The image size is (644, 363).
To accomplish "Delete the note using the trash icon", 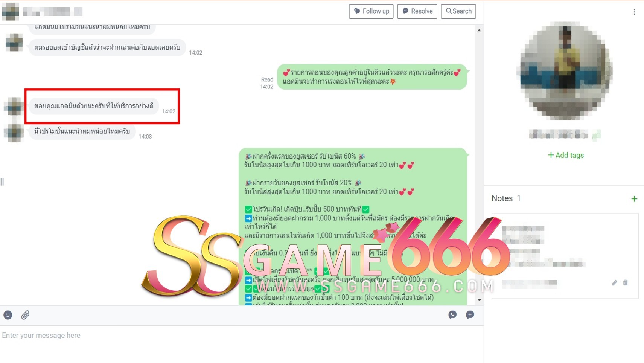I will click(625, 283).
